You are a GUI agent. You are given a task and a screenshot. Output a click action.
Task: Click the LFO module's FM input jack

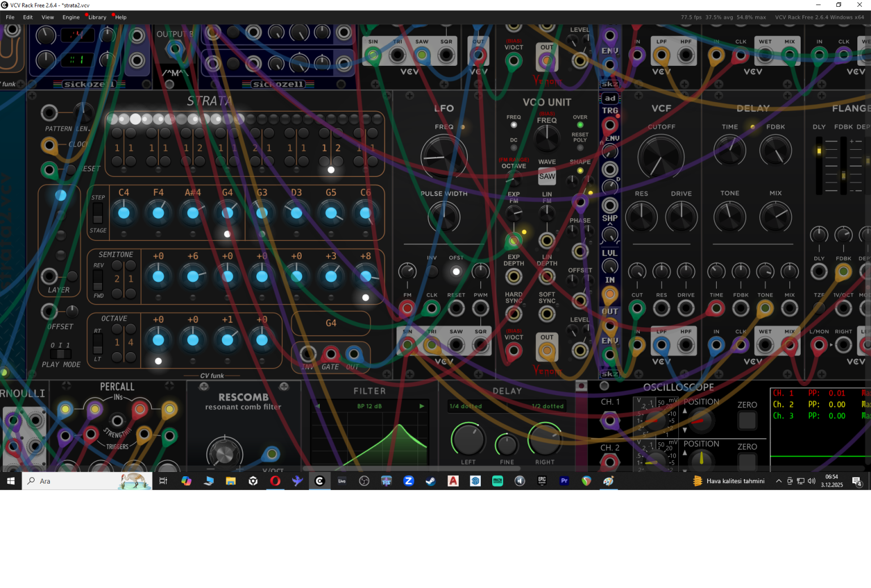[407, 308]
